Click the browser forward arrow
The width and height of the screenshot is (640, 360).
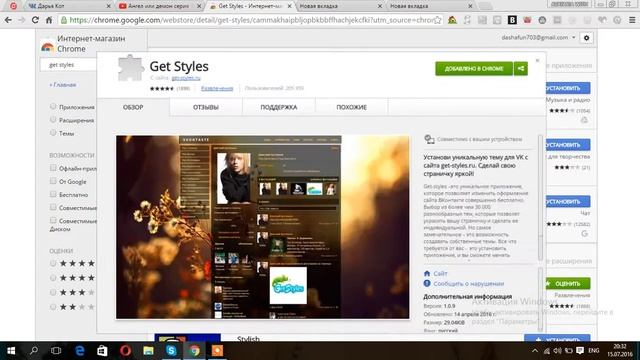22,20
